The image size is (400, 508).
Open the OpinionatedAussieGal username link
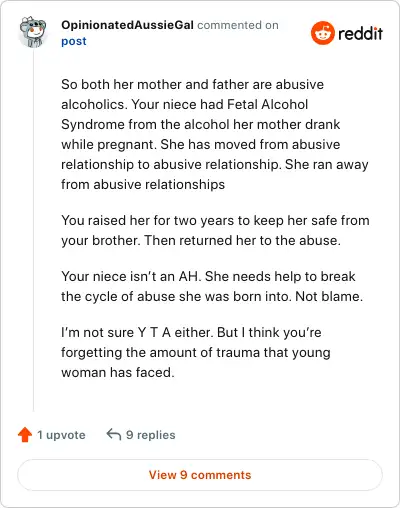point(127,25)
